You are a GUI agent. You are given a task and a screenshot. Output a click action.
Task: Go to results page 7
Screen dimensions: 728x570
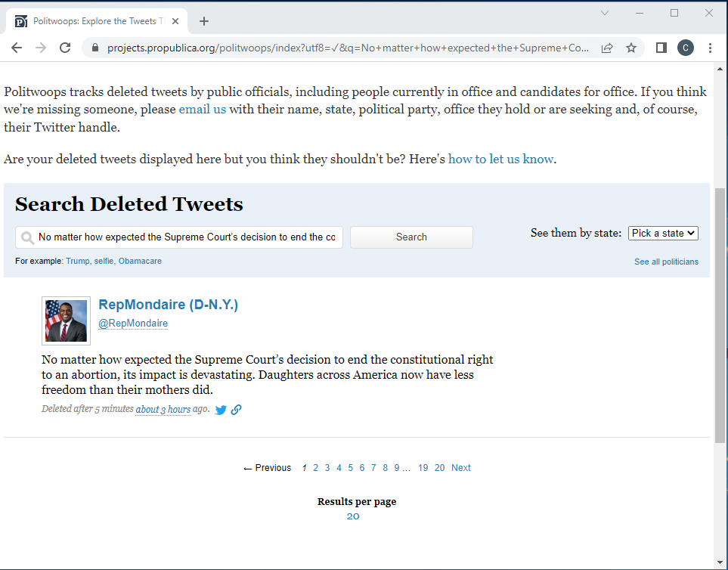point(373,468)
